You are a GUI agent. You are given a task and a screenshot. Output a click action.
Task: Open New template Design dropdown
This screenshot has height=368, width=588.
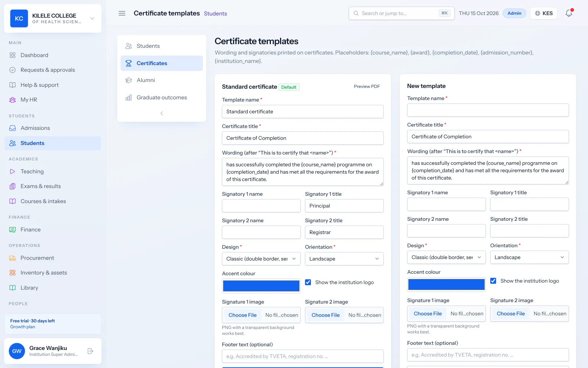[x=447, y=257]
